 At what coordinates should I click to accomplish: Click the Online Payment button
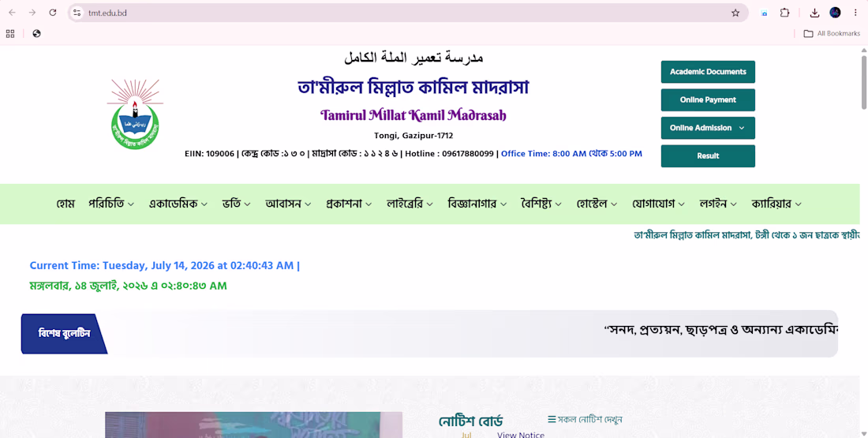[708, 100]
